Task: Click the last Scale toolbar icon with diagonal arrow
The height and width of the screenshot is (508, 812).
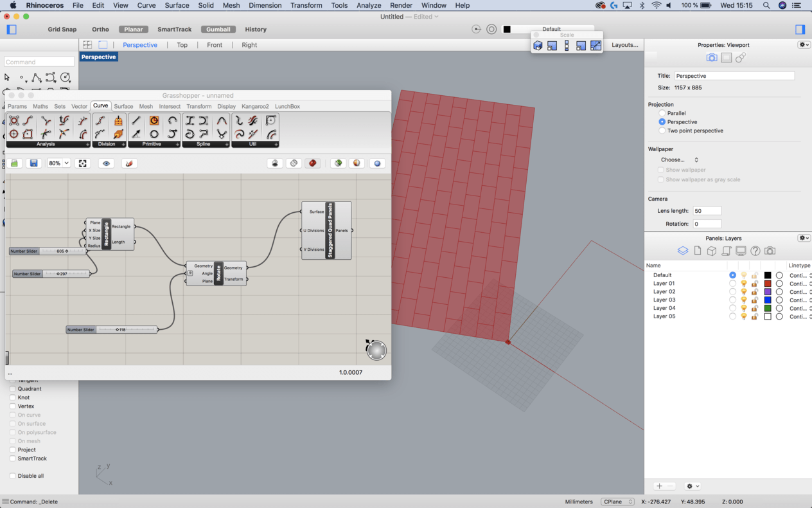Action: (596, 46)
